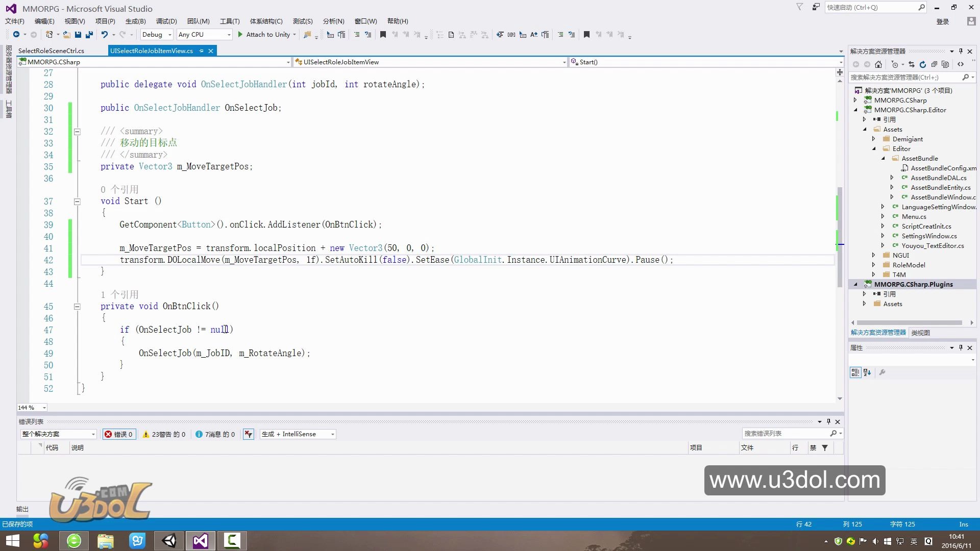Click the Attach to Unity play button
The width and height of the screenshot is (980, 551).
(x=240, y=35)
